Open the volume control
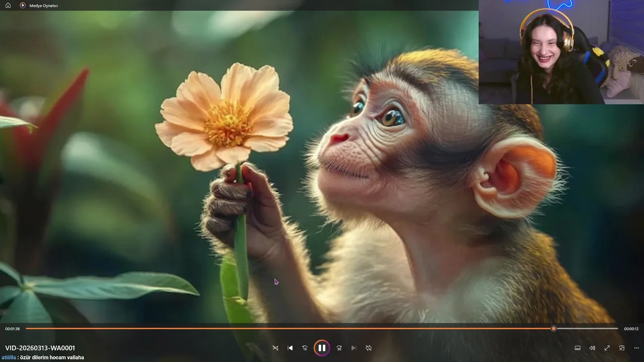 click(592, 348)
